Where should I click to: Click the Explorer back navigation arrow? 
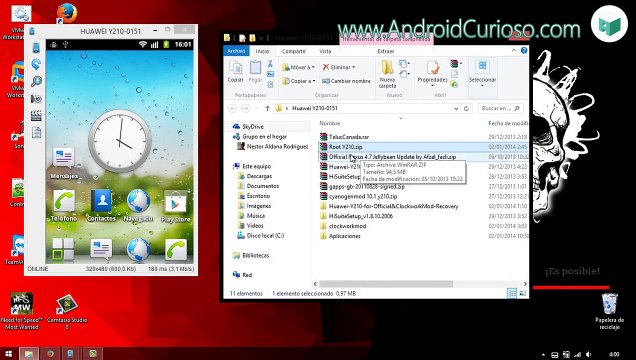coord(232,108)
